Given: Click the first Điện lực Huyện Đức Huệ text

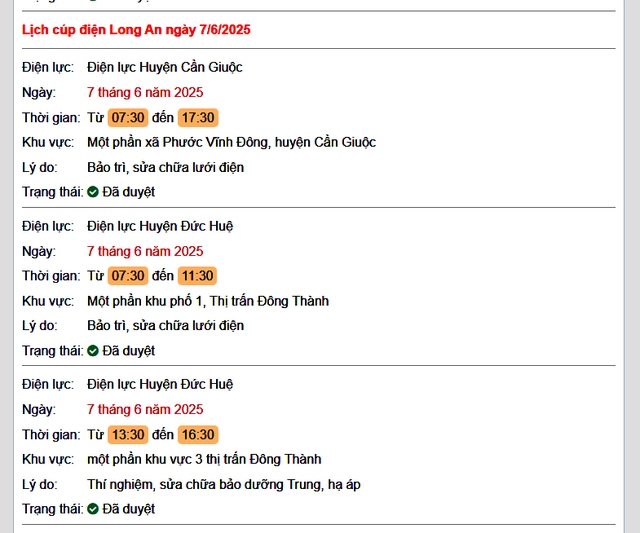Looking at the screenshot, I should click(160, 226).
